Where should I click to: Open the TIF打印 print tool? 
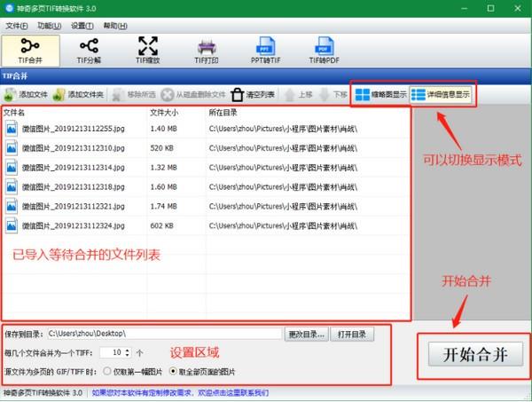[207, 51]
